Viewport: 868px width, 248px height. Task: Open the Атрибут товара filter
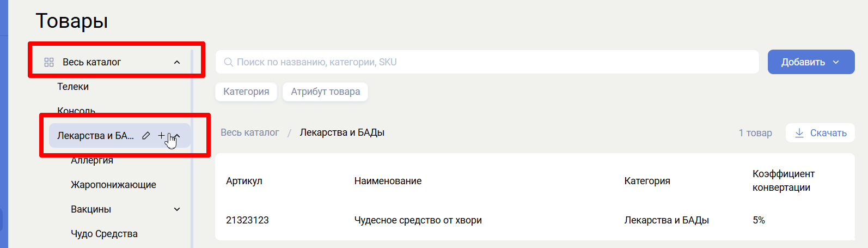click(325, 92)
